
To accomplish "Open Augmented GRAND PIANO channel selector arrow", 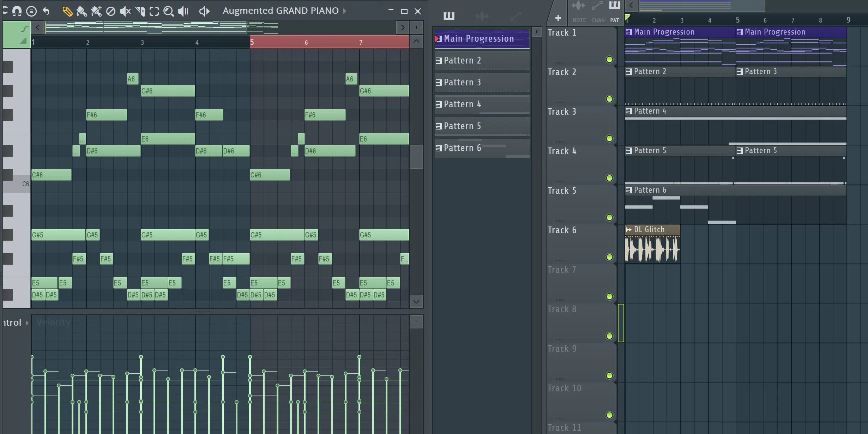I will coord(345,11).
